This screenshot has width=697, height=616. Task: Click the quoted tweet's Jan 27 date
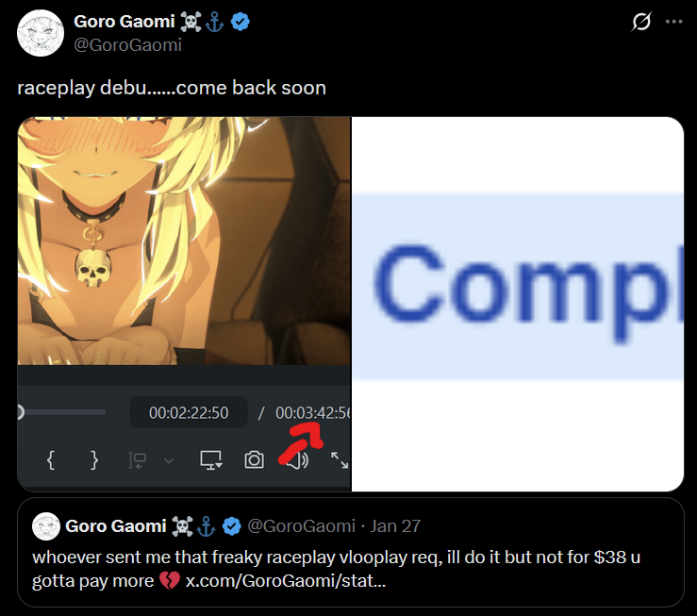[x=395, y=526]
